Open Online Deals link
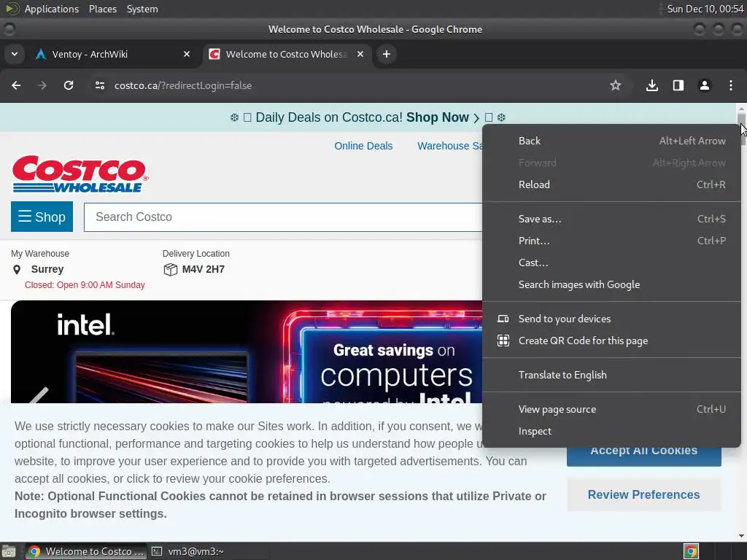This screenshot has width=747, height=560. 363,146
